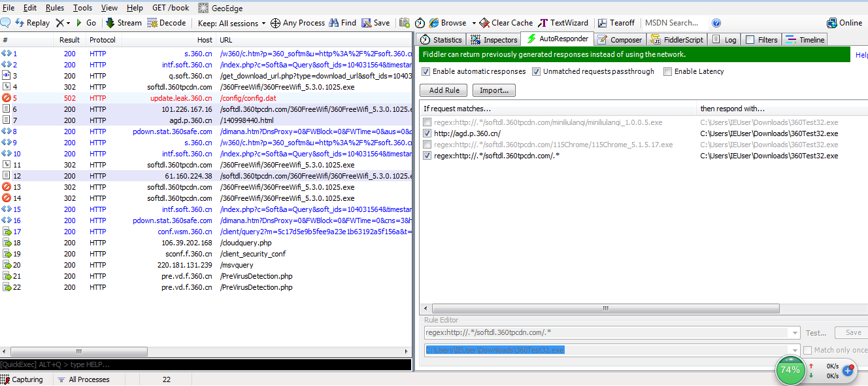The image size is (868, 386).
Task: Open Find sessions binoculars
Action: [343, 23]
